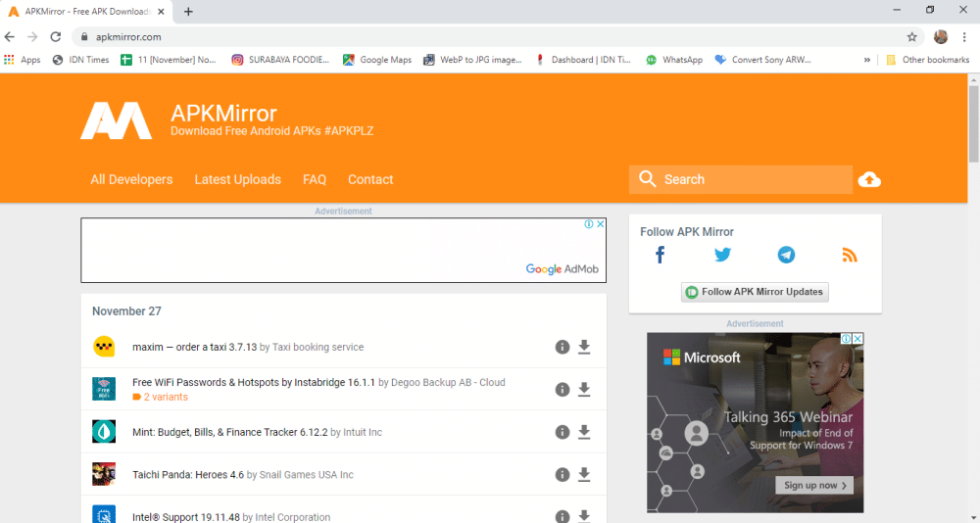This screenshot has height=523, width=980.
Task: Show info for Free WiFi Passwords & Hotspots
Action: pos(563,389)
